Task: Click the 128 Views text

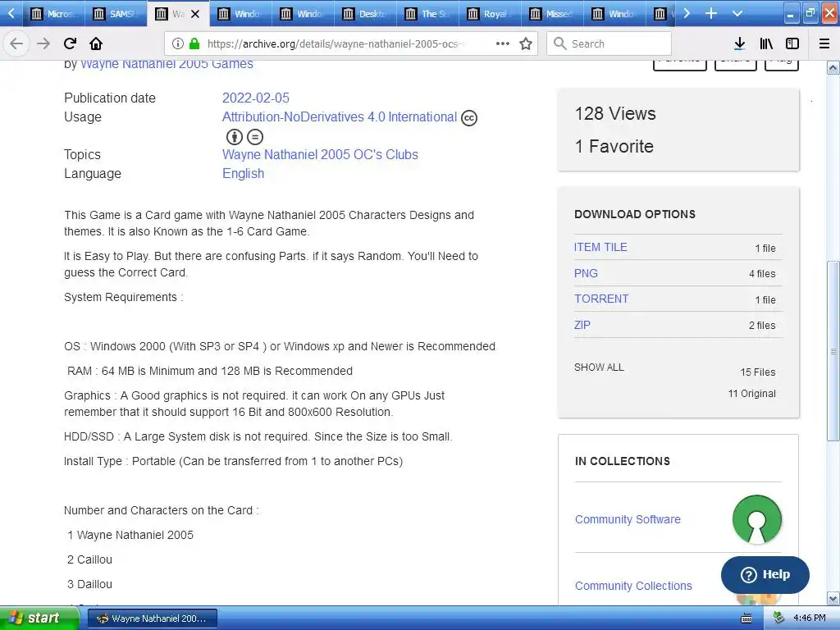Action: coord(615,113)
